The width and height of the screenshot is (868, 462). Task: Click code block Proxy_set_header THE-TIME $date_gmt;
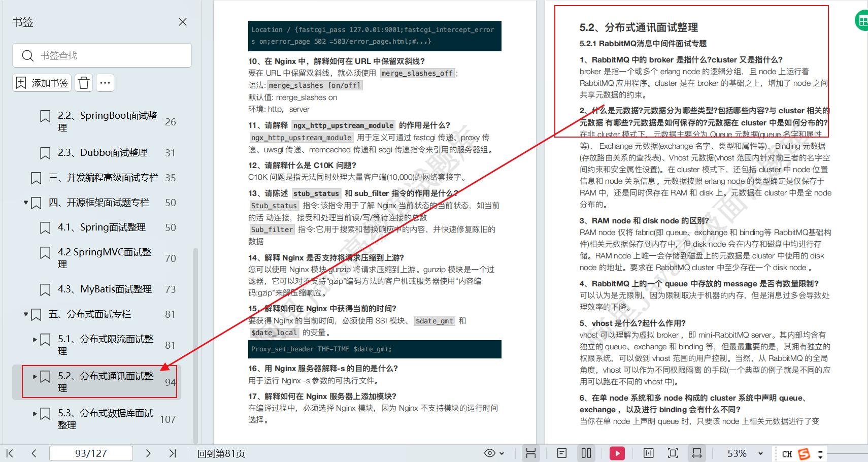pos(375,349)
